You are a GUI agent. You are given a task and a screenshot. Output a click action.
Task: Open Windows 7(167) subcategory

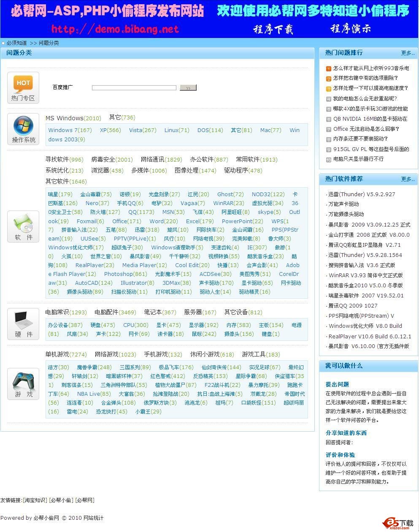tap(70, 130)
